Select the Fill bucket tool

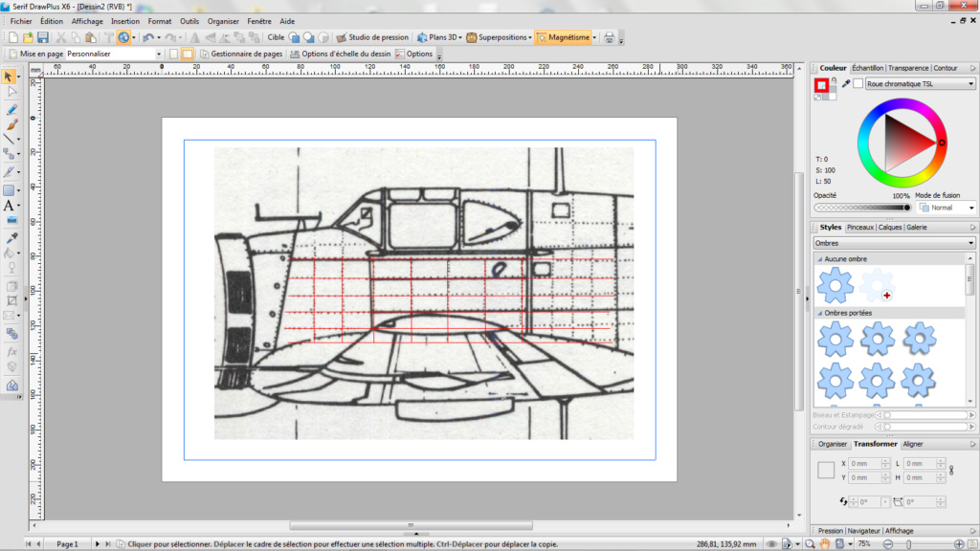[x=9, y=253]
